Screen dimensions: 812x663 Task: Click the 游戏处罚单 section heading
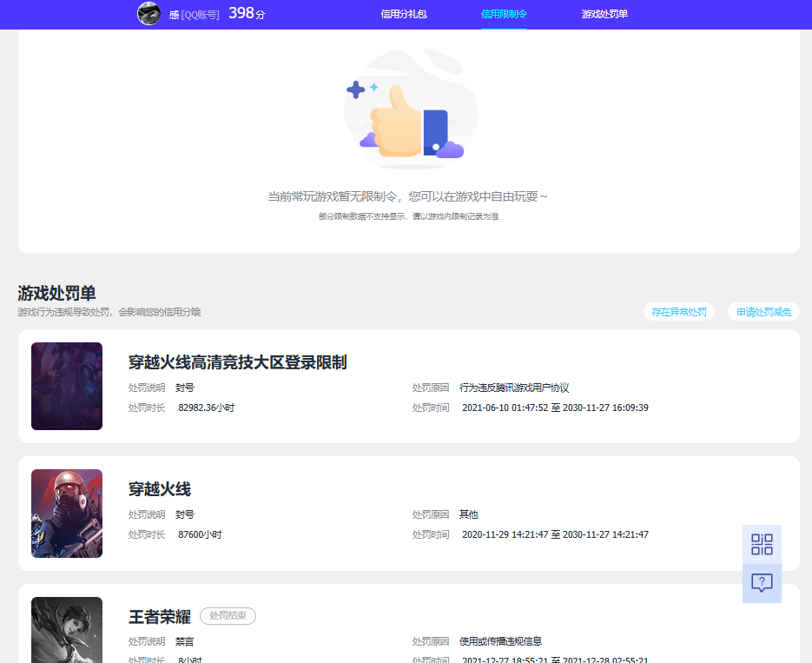(x=57, y=293)
